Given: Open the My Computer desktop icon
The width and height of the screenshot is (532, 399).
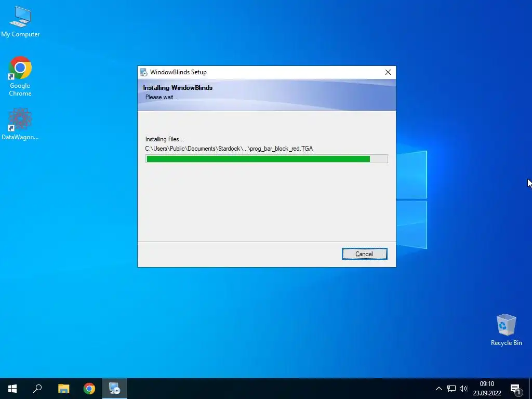Looking at the screenshot, I should click(x=20, y=21).
